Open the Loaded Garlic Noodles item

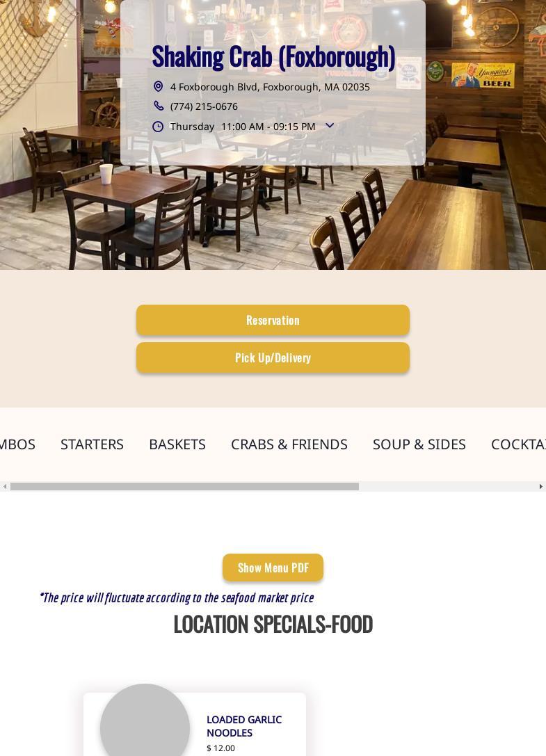[x=244, y=726]
